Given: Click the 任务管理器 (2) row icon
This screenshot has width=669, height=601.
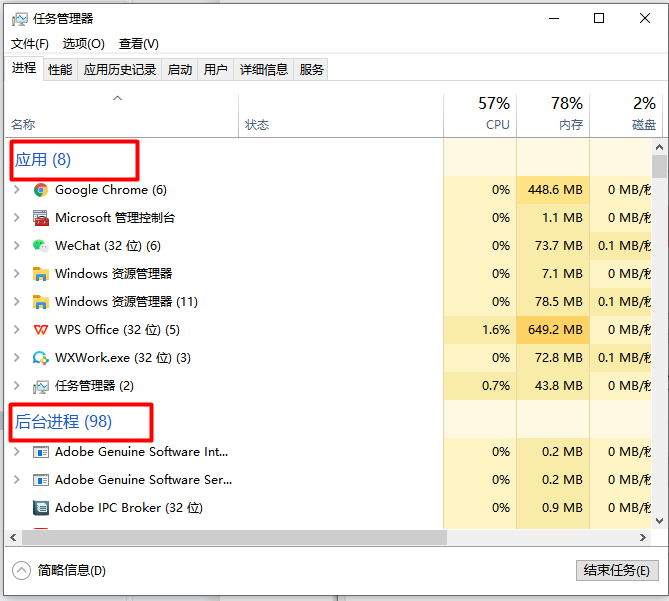Looking at the screenshot, I should click(x=41, y=386).
